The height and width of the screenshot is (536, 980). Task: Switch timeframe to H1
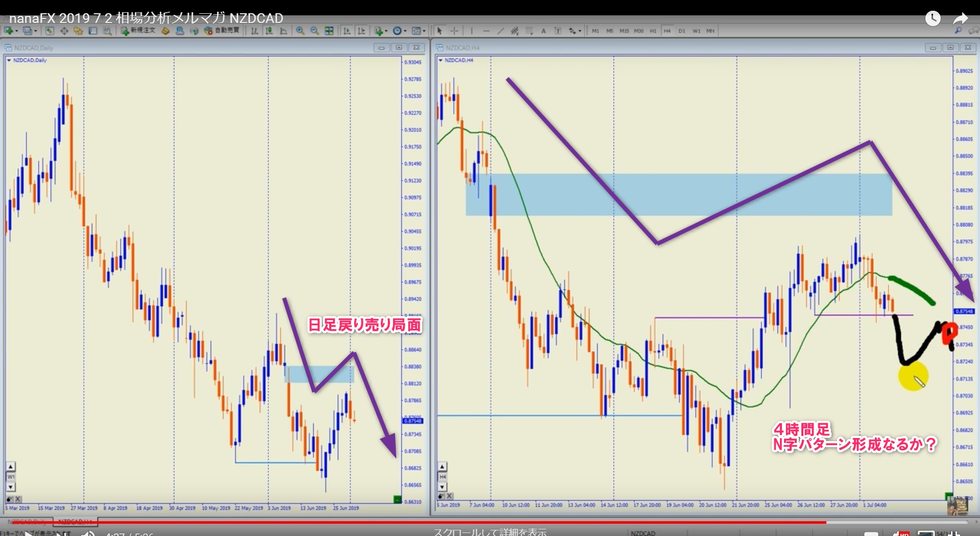(x=653, y=31)
